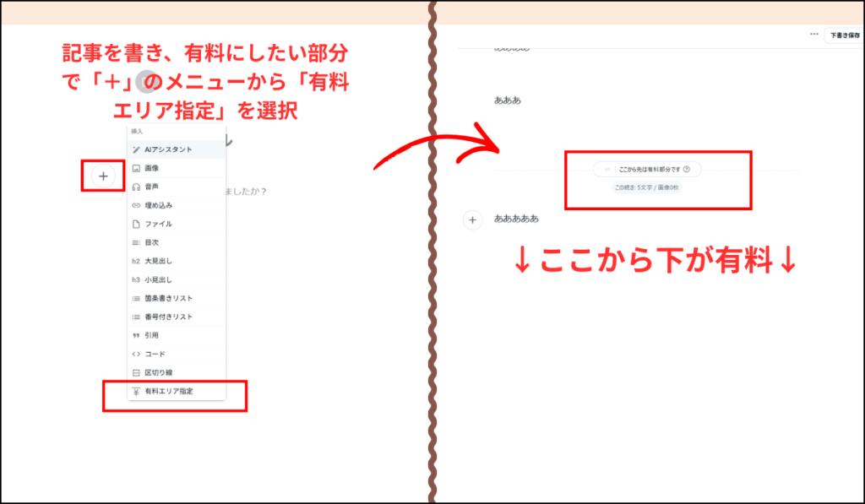Insert 箇条書きリスト bullet list
This screenshot has width=865, height=504.
(x=168, y=298)
